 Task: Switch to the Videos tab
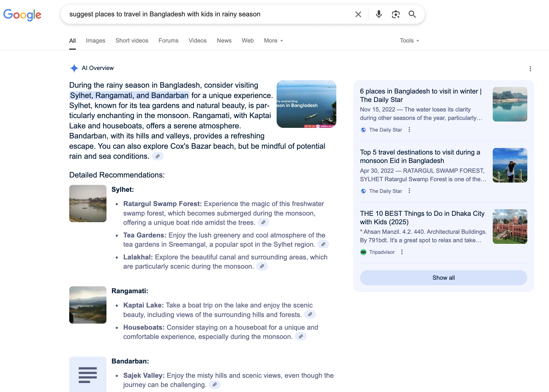tap(197, 41)
